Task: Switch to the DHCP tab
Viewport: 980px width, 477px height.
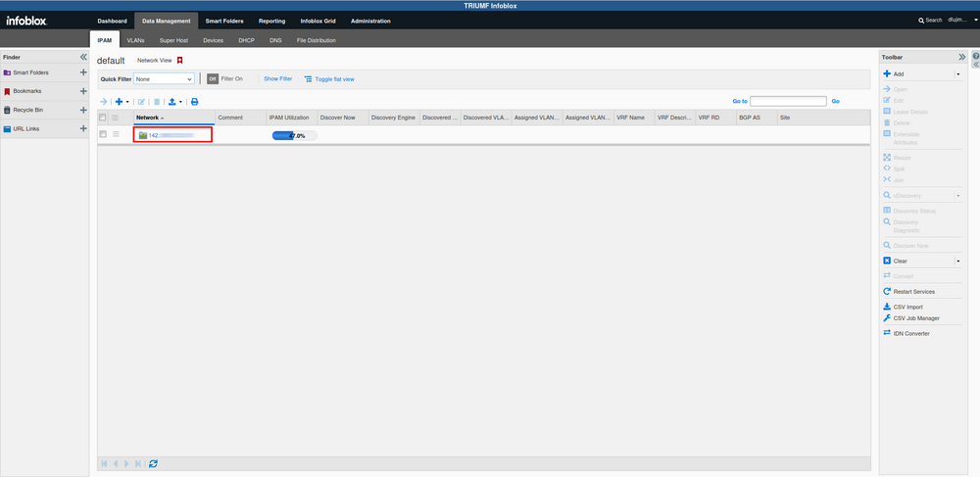Action: click(x=246, y=41)
